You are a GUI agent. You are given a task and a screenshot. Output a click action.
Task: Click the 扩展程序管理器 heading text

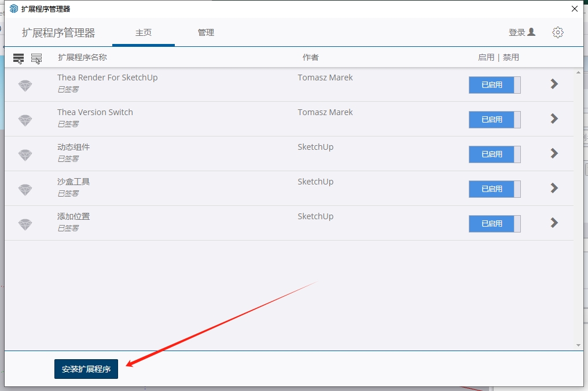[x=58, y=33]
